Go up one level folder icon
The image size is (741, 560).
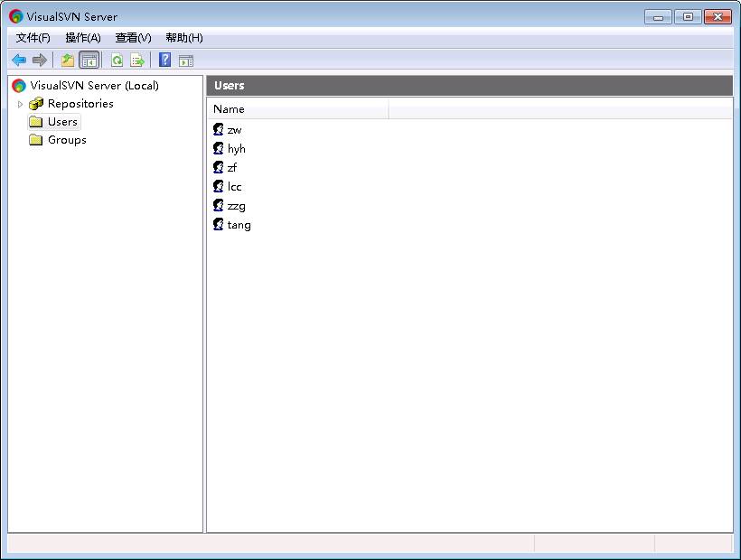coord(68,60)
